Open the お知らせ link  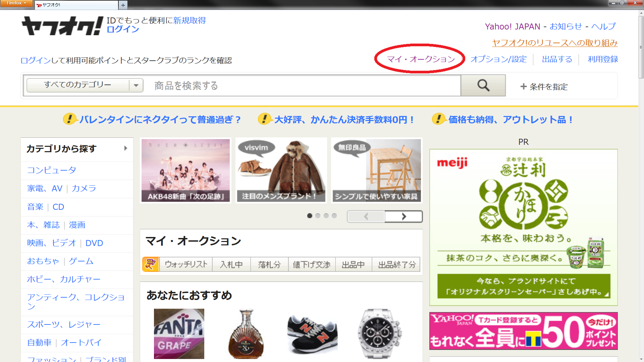[566, 26]
